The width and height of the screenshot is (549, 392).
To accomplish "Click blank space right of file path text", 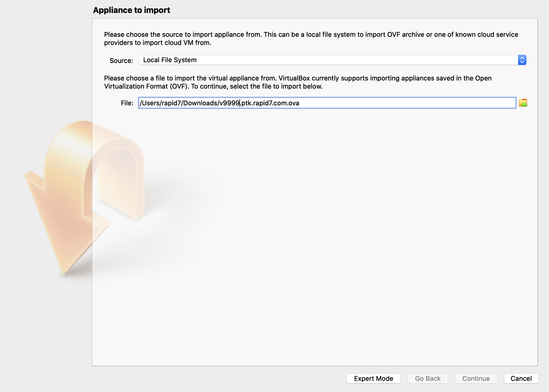I will (406, 103).
